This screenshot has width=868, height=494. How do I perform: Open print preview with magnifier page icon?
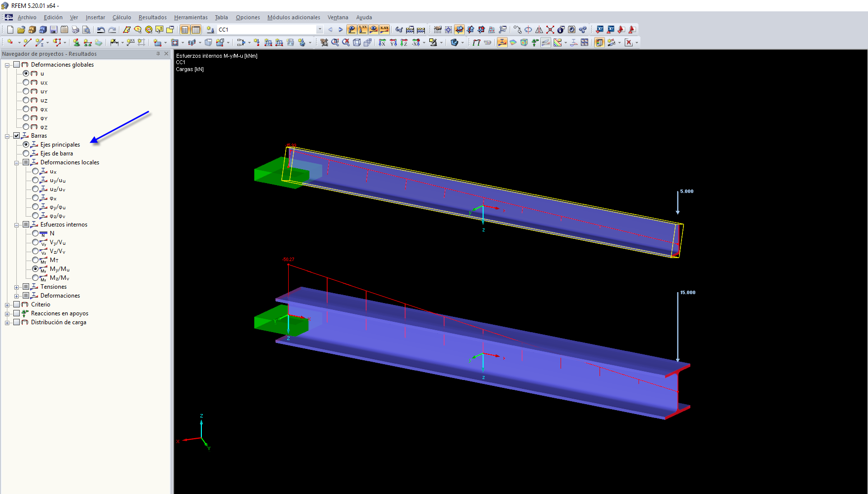click(x=86, y=30)
